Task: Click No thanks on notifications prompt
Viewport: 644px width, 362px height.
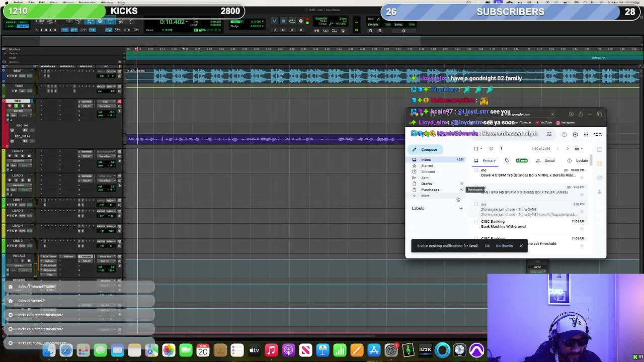Action: tap(504, 246)
